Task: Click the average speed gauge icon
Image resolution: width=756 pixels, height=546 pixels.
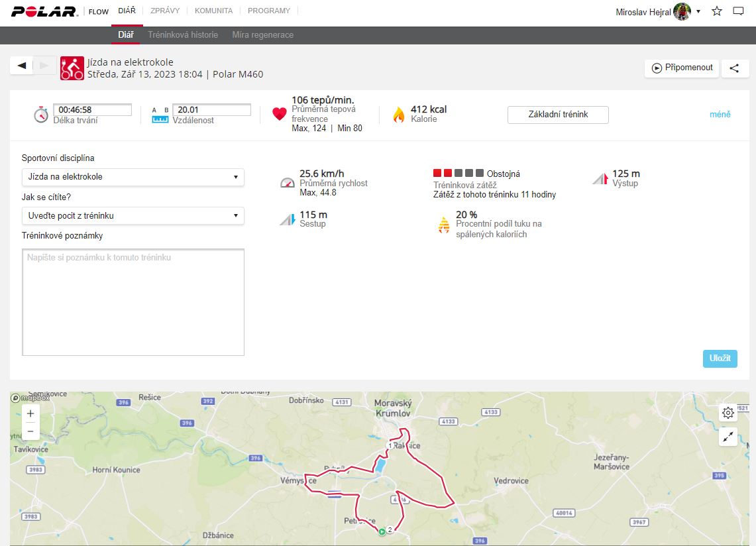Action: [288, 183]
